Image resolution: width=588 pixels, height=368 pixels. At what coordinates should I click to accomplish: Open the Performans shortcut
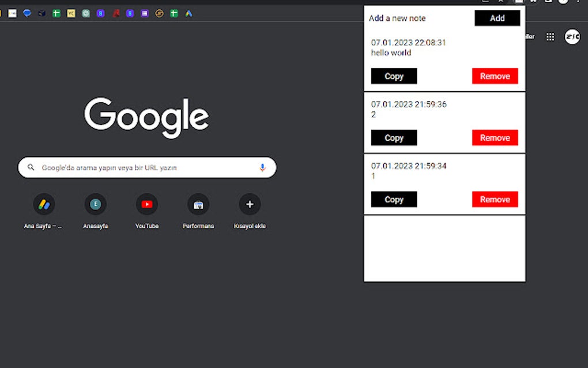(x=198, y=203)
